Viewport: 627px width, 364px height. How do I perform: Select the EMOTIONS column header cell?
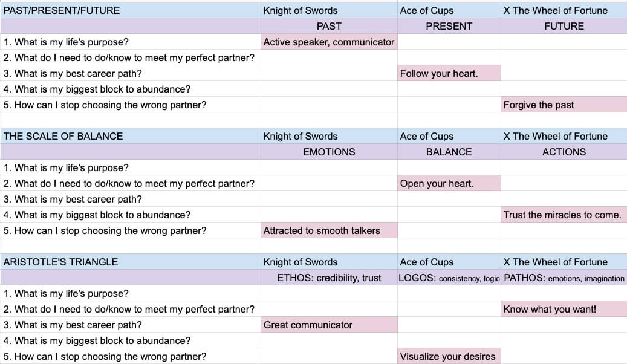(x=329, y=152)
